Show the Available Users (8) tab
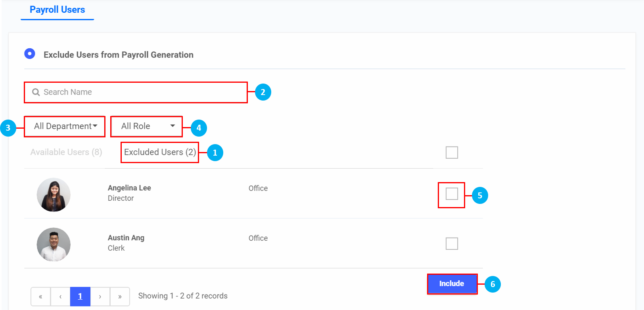 point(66,152)
